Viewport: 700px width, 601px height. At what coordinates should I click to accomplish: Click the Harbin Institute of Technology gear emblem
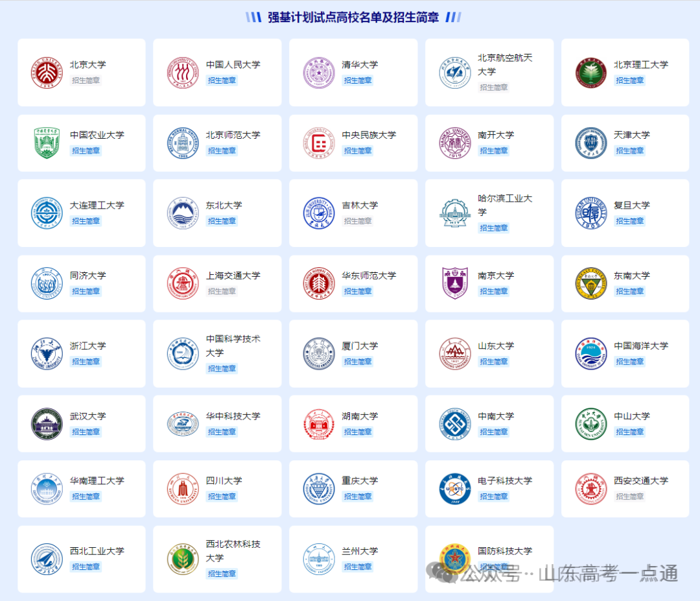point(454,213)
